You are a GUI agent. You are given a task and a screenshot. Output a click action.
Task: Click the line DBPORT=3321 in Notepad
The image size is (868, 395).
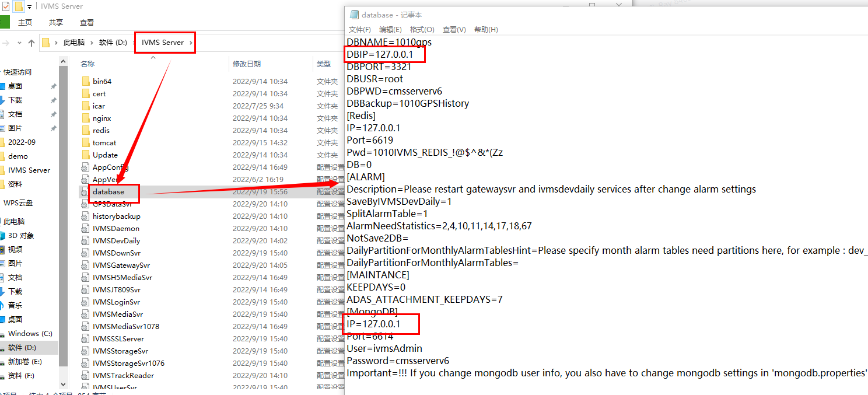[379, 67]
